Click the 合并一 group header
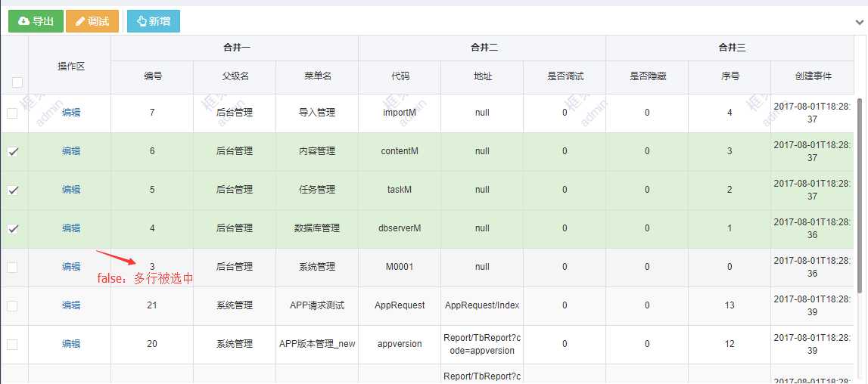This screenshot has width=868, height=384. tap(235, 48)
